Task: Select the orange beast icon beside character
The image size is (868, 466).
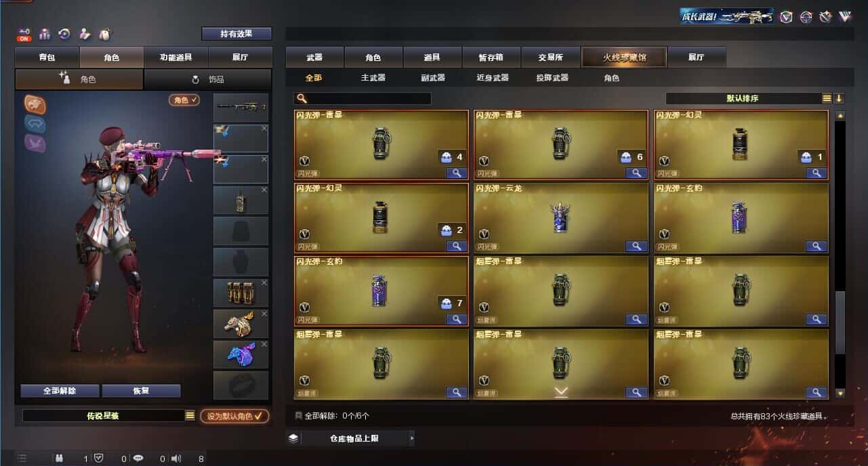Action: [x=35, y=104]
